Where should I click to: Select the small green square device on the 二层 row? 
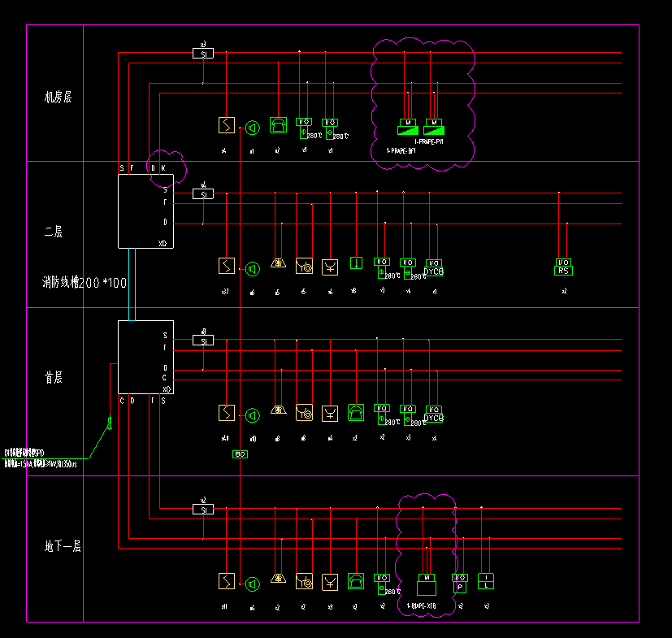pyautogui.click(x=356, y=263)
